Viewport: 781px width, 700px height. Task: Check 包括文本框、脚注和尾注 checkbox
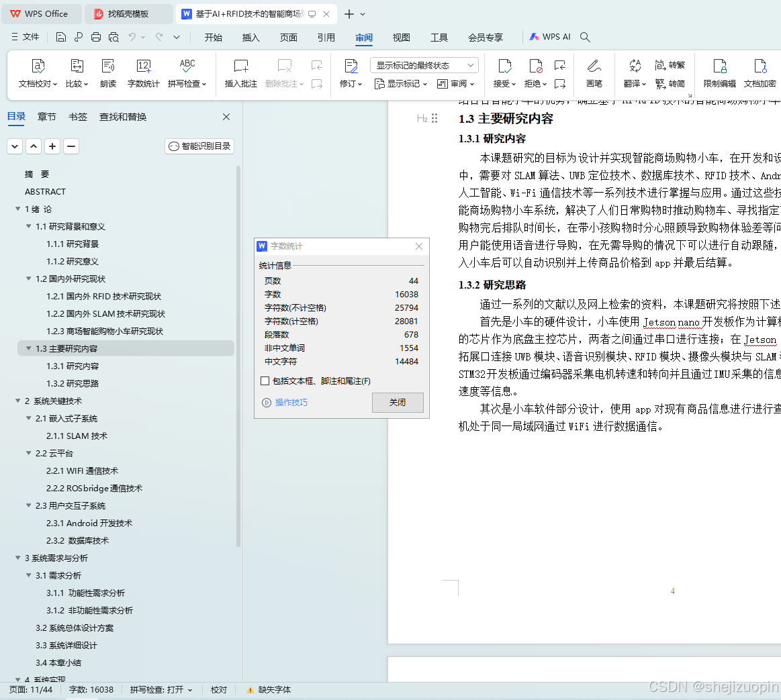[x=265, y=381]
